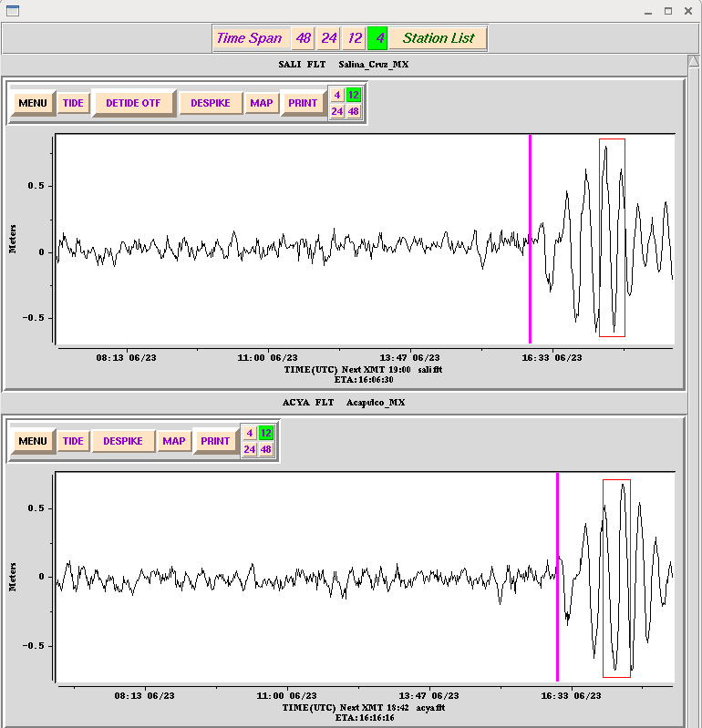Click DESPIKE in the Acapulco panel

pos(123,441)
